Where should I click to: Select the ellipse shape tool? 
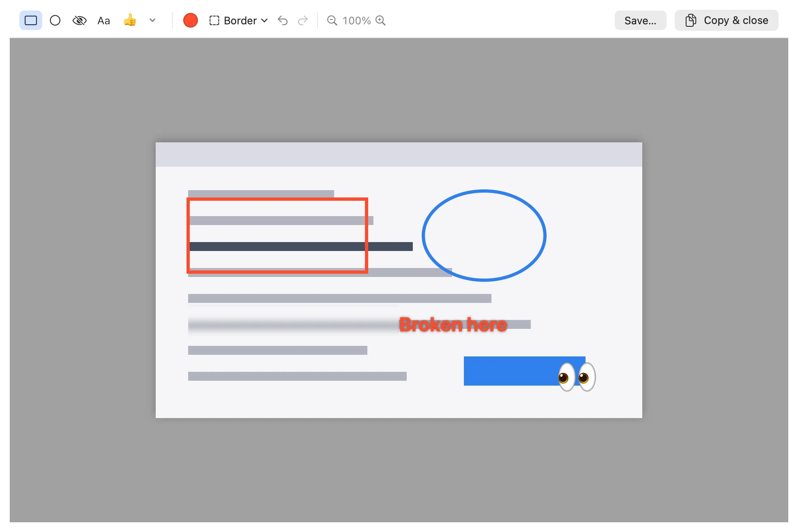click(55, 20)
